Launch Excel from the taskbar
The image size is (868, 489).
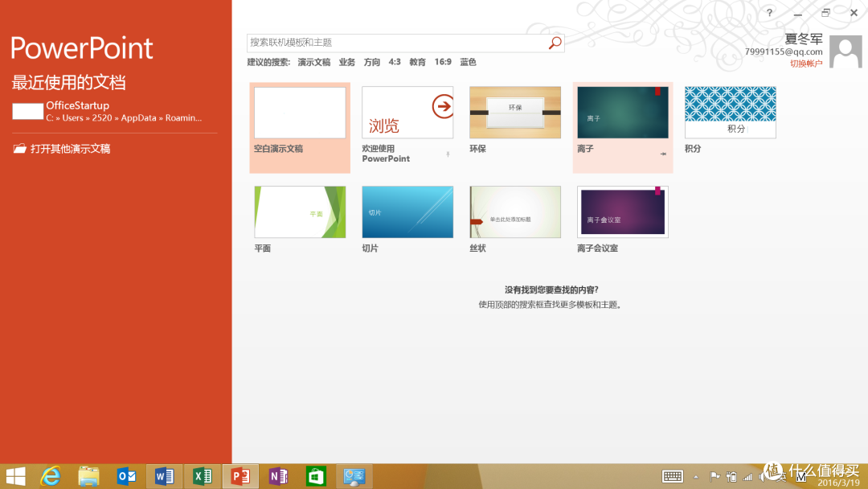tap(203, 476)
